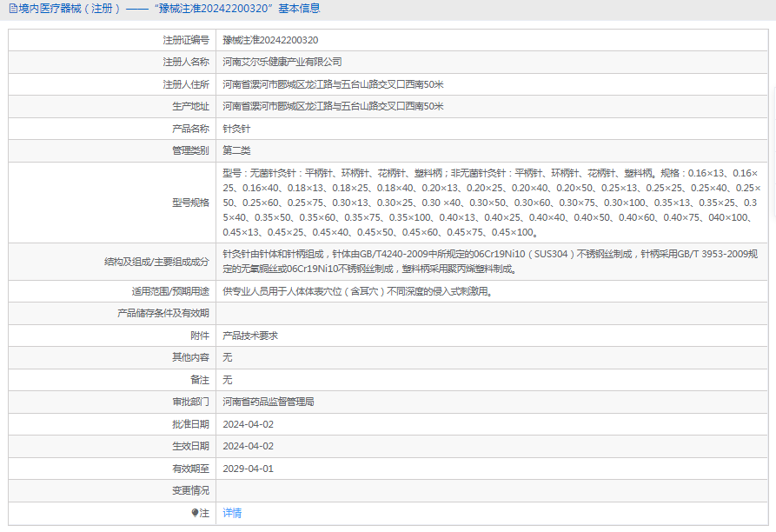Open the 详情 details link

[x=232, y=513]
